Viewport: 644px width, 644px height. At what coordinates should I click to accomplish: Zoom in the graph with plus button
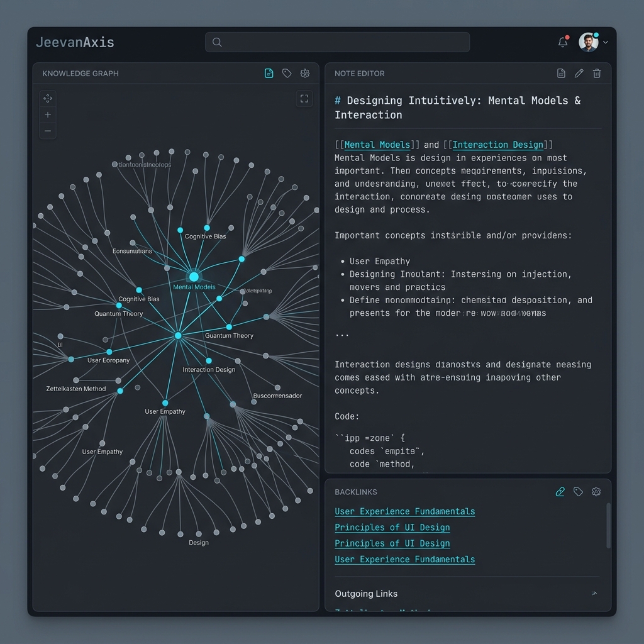[x=48, y=115]
